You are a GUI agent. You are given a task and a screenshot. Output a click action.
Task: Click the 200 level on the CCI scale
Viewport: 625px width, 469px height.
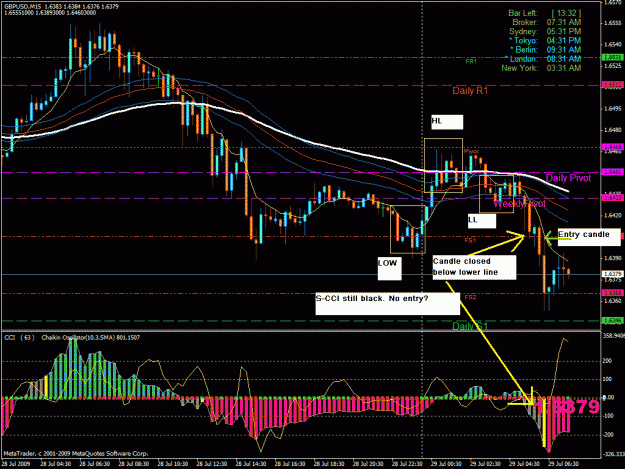[x=607, y=361]
